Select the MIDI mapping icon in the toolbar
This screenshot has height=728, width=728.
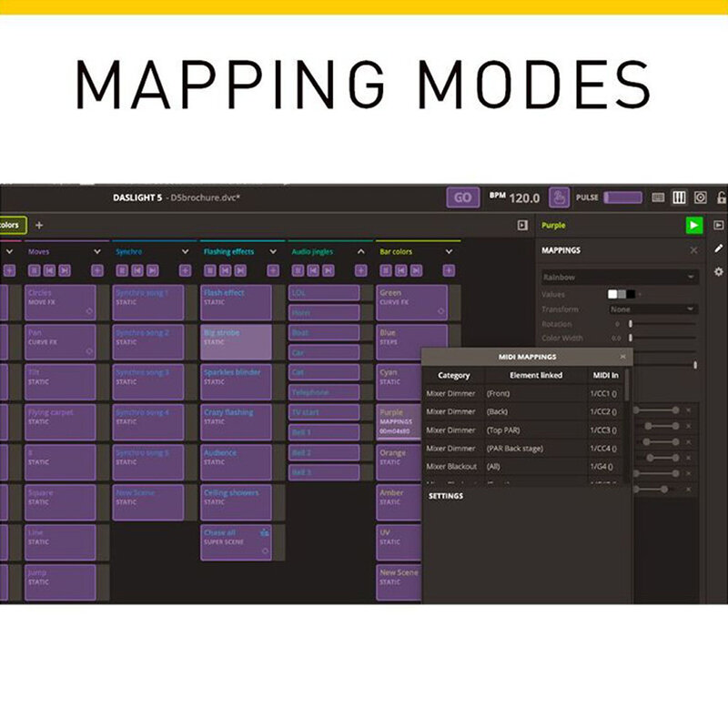pyautogui.click(x=677, y=198)
